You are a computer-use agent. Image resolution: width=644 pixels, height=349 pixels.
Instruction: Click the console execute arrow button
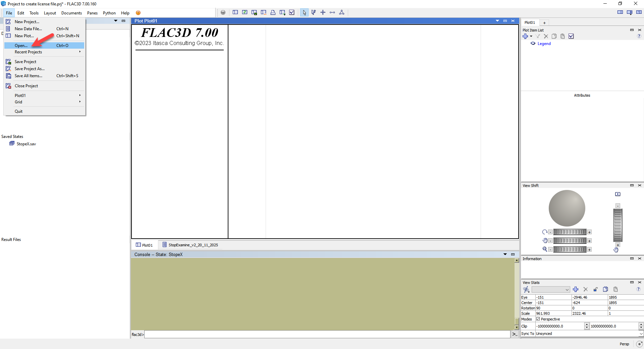(515, 334)
